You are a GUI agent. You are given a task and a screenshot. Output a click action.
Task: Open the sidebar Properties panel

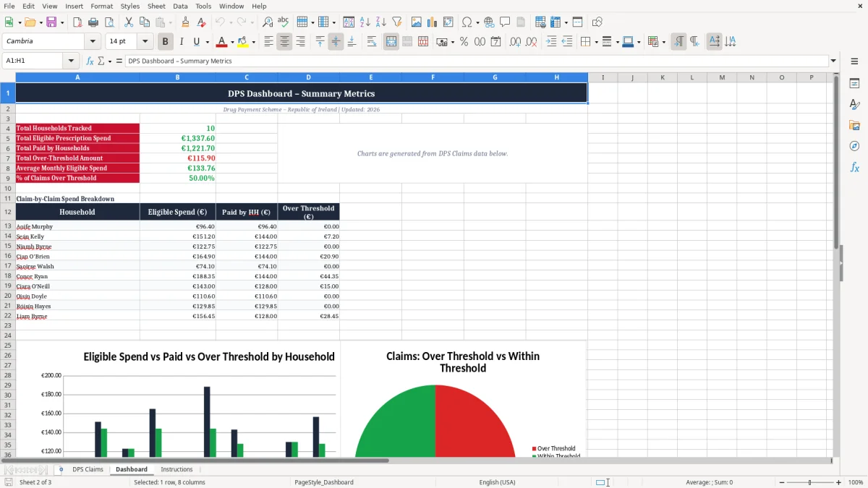pos(854,84)
